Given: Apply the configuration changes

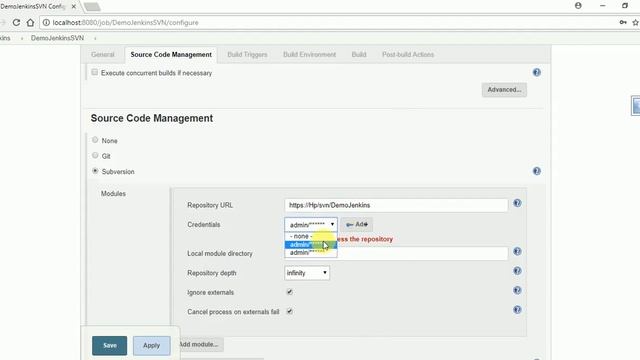Looking at the screenshot, I should point(151,345).
